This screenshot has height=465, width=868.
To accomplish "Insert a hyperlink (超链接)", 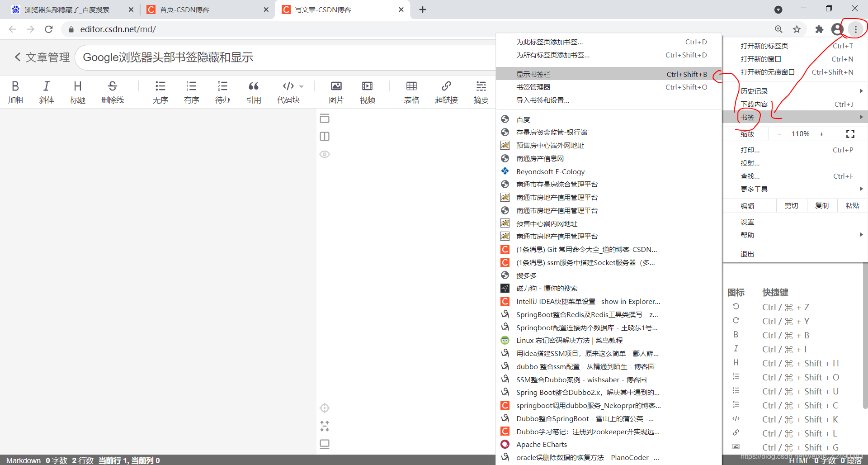I will 446,92.
